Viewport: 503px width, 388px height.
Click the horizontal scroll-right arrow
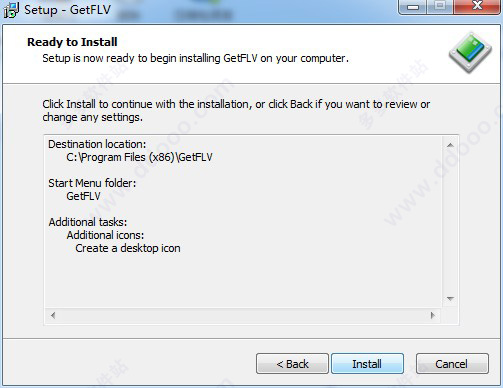[433, 315]
